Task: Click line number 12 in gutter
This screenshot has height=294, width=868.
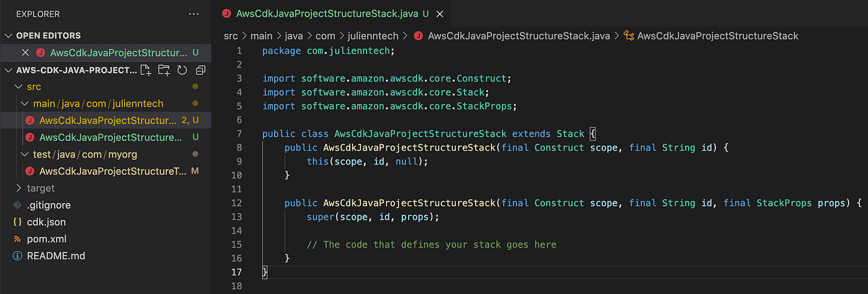Action: click(236, 203)
